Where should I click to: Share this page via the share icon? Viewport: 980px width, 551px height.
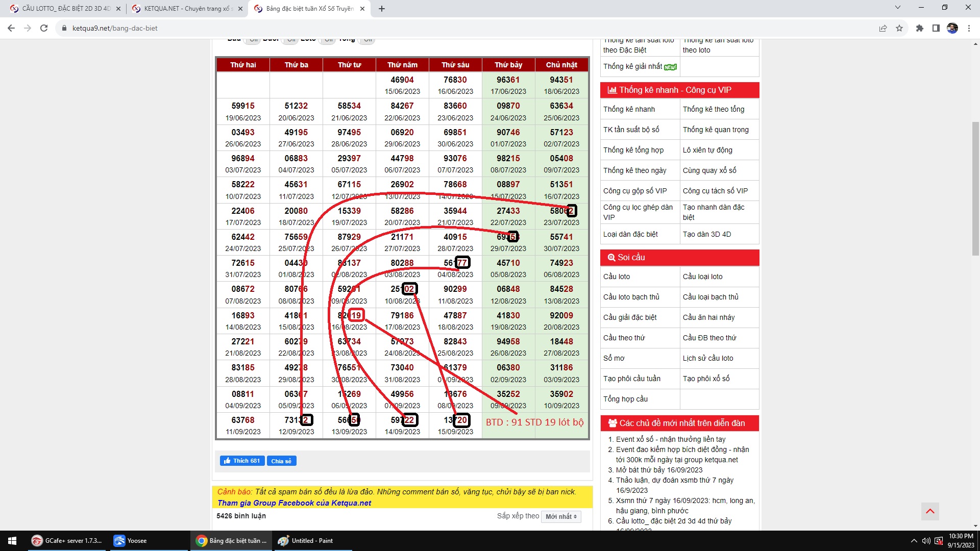883,28
